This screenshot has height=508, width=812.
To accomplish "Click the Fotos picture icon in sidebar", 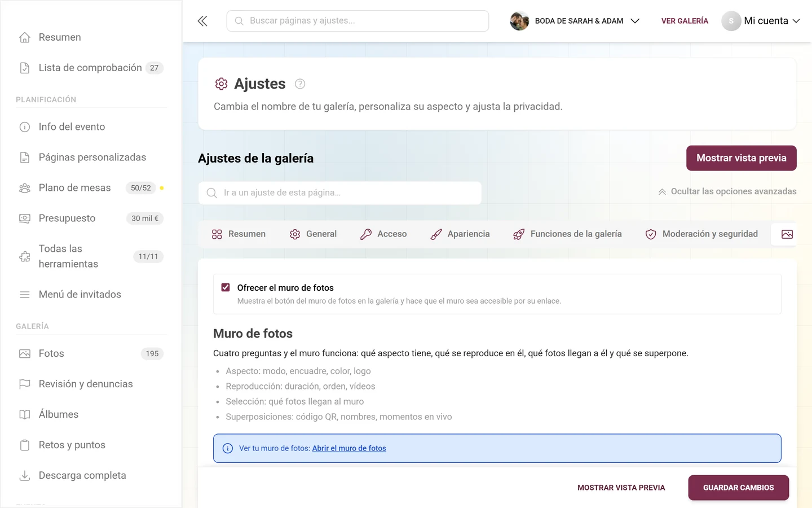I will [25, 354].
